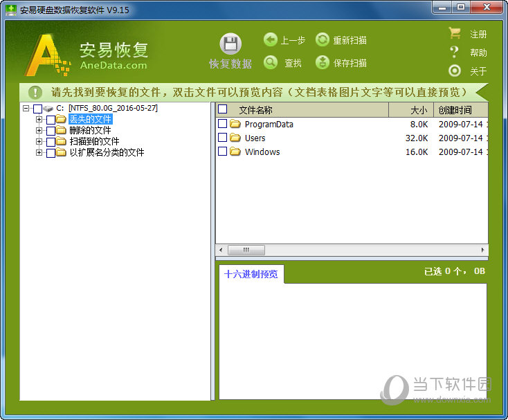Click the 保存扫描 save scan icon
This screenshot has height=420, width=508.
click(322, 63)
